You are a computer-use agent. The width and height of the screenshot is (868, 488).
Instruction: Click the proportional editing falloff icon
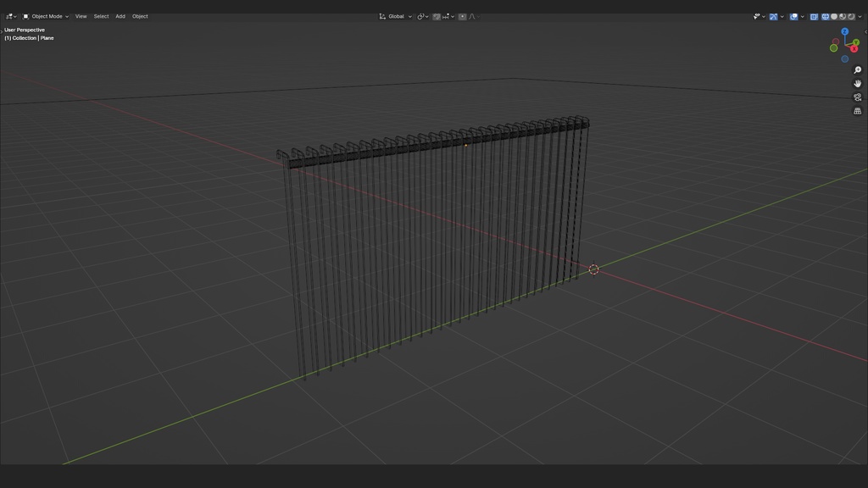pyautogui.click(x=473, y=16)
